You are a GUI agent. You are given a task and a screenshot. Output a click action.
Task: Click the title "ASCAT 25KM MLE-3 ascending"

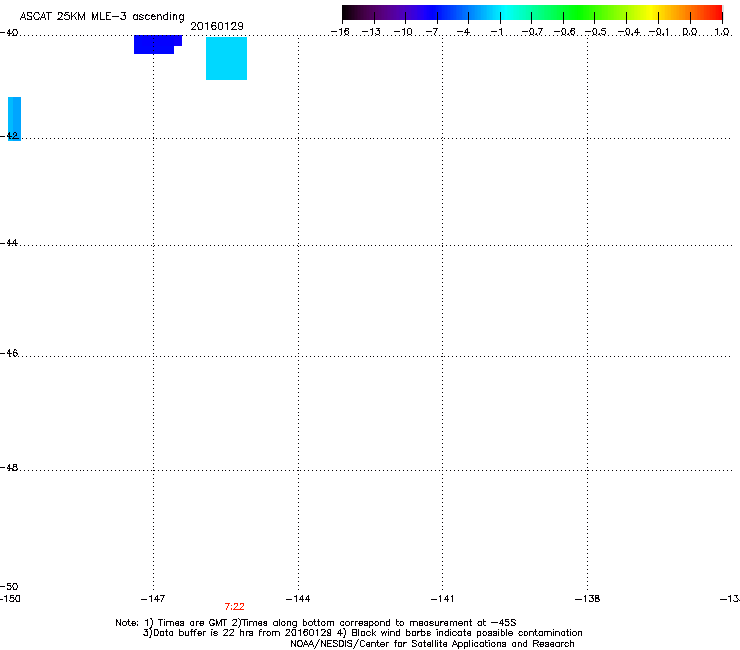(102, 17)
